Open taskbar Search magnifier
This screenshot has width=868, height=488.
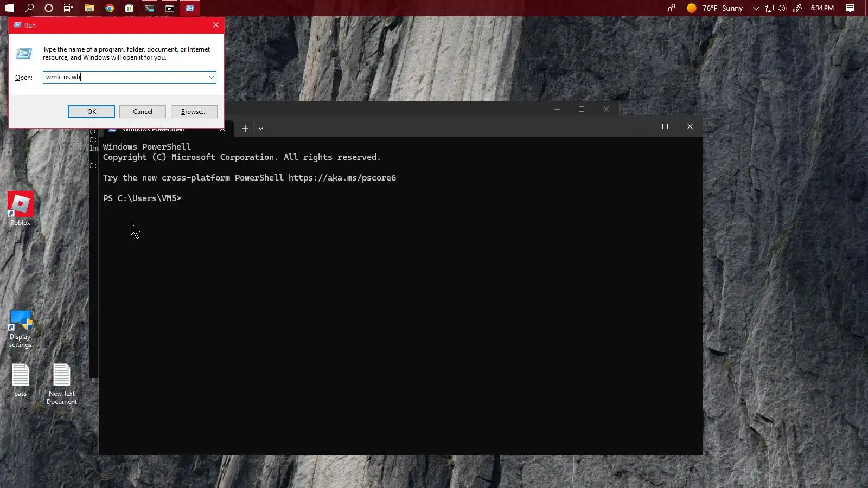tap(29, 8)
